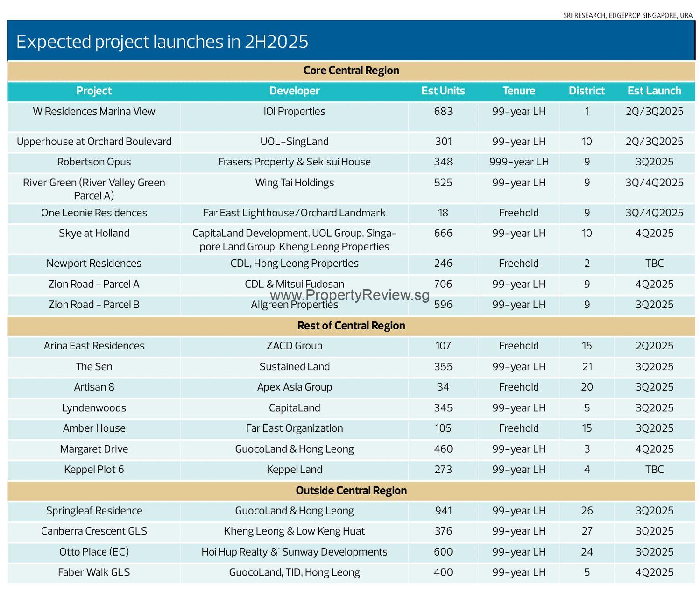
Task: Click 'CDL, Hong Leong Properties' developer cell
Action: 294,264
